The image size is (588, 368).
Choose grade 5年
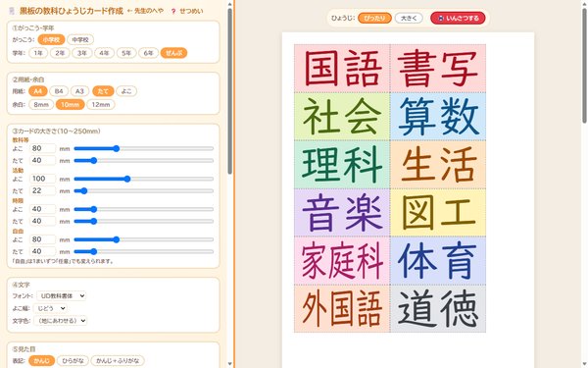point(126,53)
